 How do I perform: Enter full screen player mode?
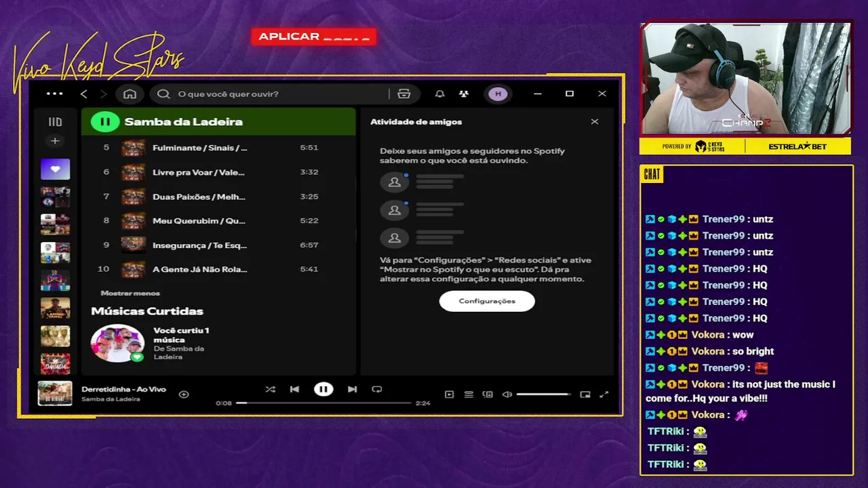[604, 394]
